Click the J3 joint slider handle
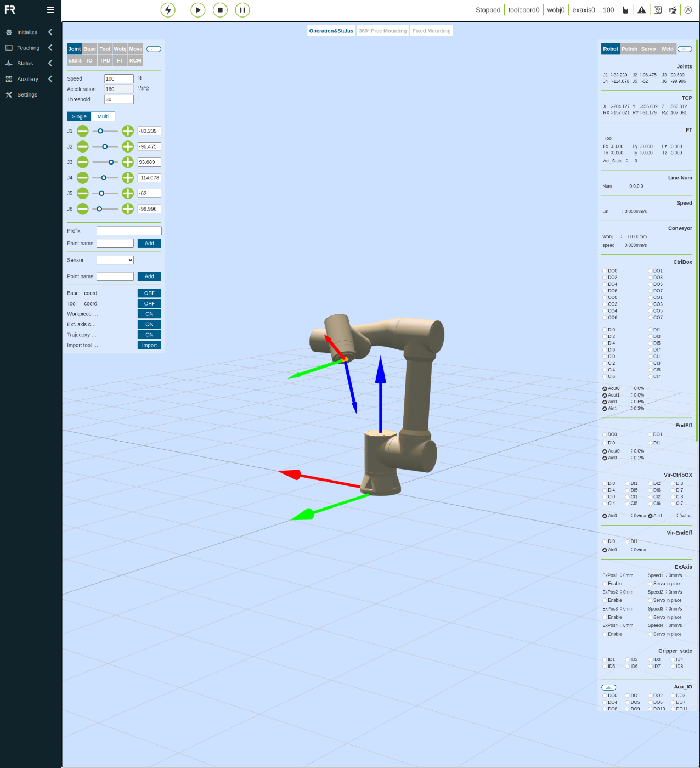This screenshot has width=700, height=768. (111, 162)
